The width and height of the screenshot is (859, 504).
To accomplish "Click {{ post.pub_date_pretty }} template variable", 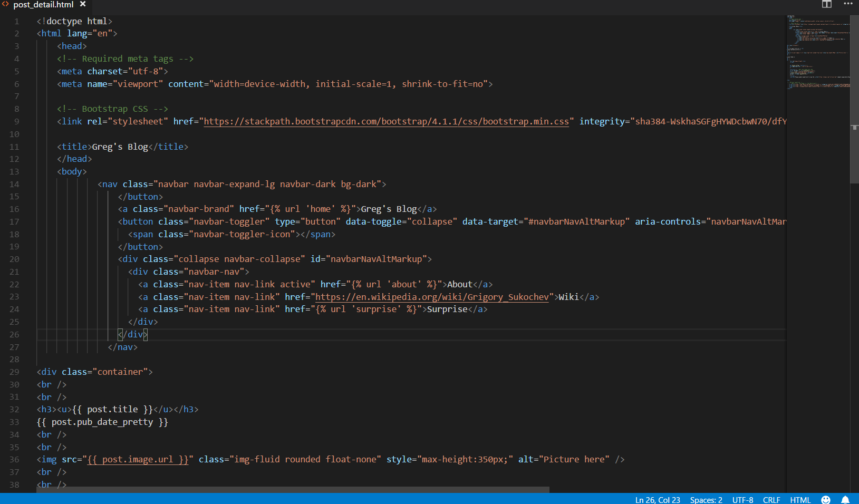I will pos(102,422).
